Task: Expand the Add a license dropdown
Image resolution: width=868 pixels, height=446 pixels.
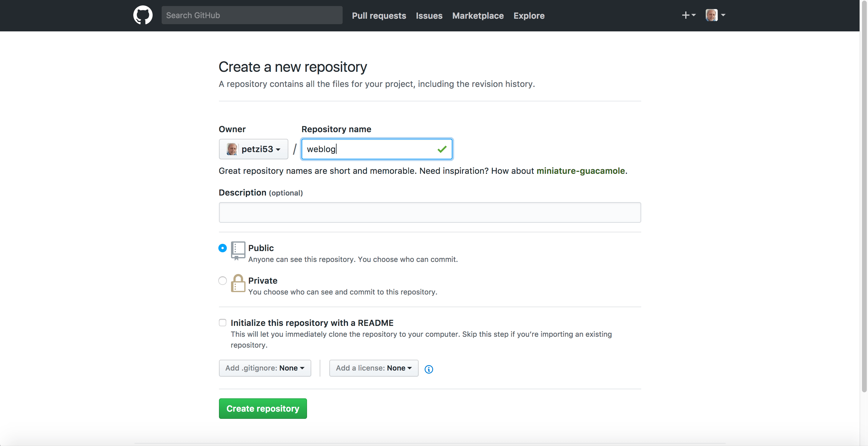Action: click(x=373, y=368)
